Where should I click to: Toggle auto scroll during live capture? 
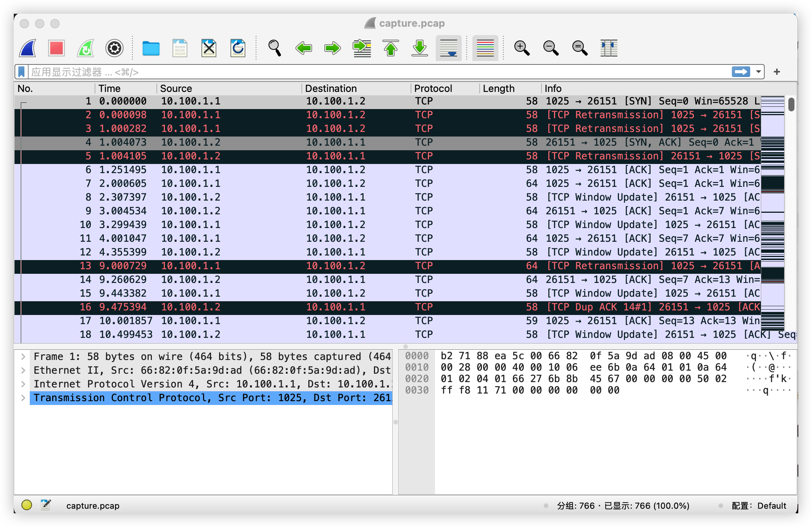(x=448, y=48)
